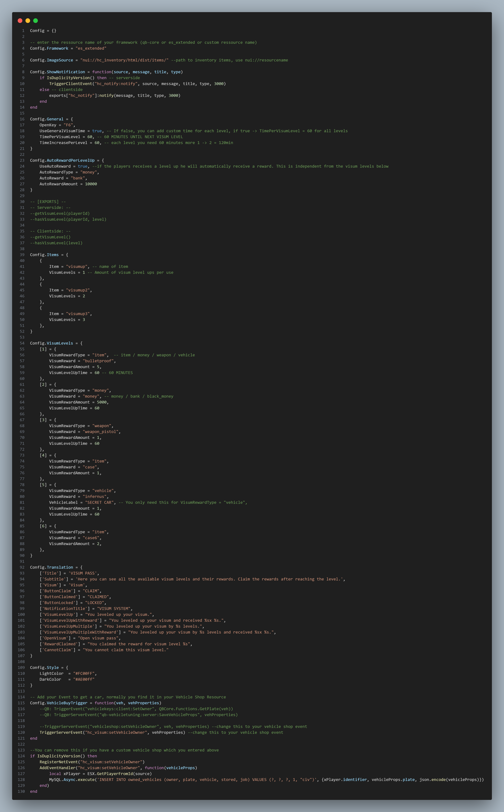This screenshot has height=812, width=504.
Task: Click the yellow minimize window dot
Action: pos(28,21)
